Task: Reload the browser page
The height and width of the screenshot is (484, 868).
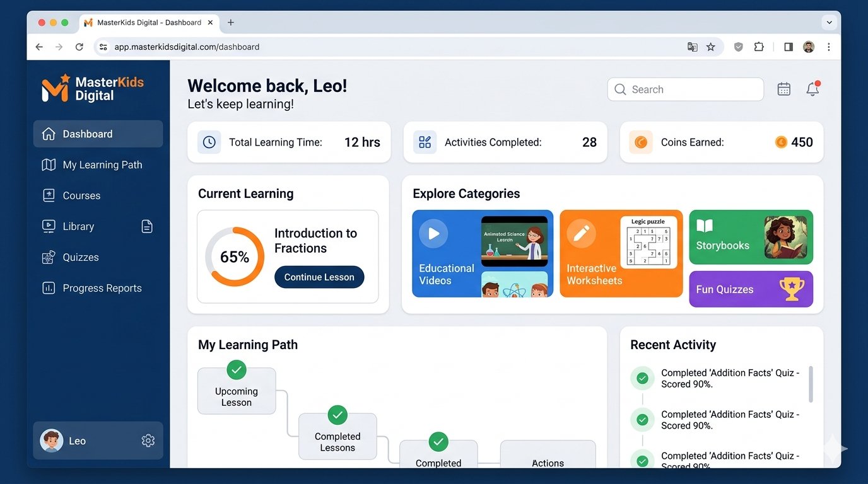Action: click(79, 47)
